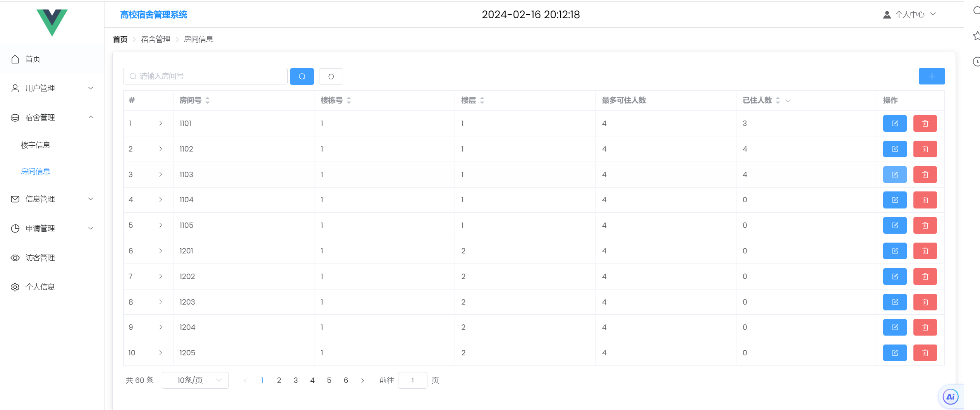Go to page 4 of results
This screenshot has width=980, height=410.
tap(312, 380)
